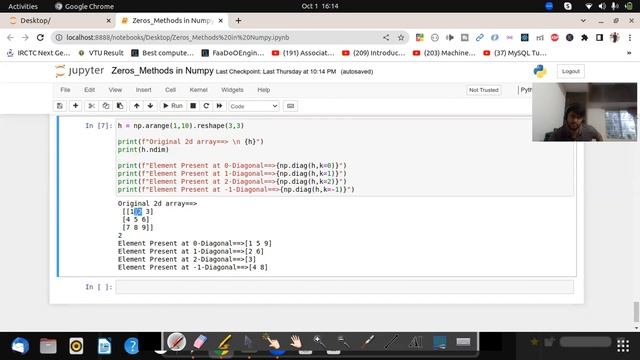Cut selected cells with scissors icon
The image size is (640, 360).
click(x=91, y=106)
